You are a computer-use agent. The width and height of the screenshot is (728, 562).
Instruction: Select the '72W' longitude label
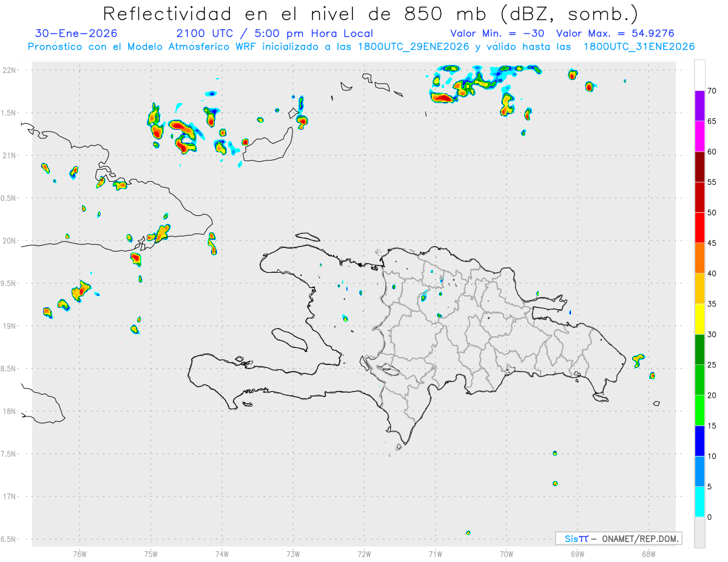pyautogui.click(x=364, y=554)
